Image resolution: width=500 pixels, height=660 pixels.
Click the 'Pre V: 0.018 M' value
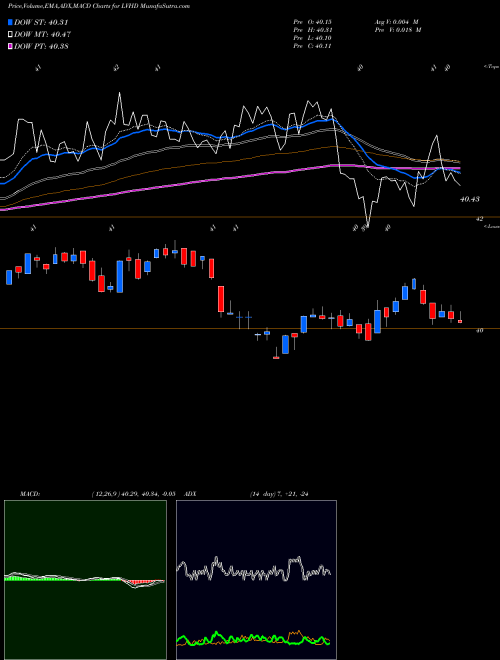click(x=399, y=30)
